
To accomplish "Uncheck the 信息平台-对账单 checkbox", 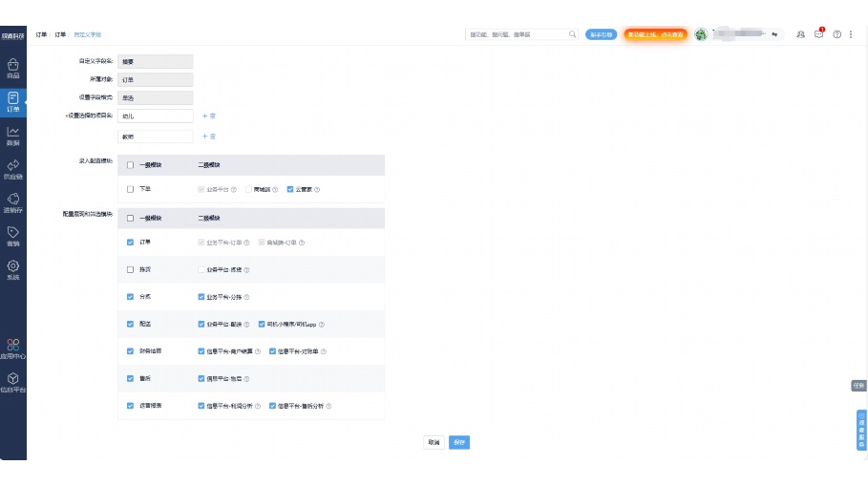I will (x=272, y=351).
